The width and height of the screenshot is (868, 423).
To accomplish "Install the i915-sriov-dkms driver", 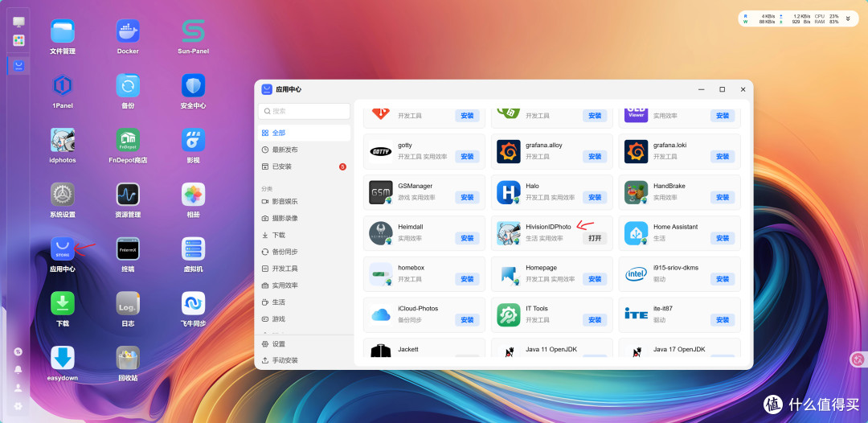I will pyautogui.click(x=723, y=279).
